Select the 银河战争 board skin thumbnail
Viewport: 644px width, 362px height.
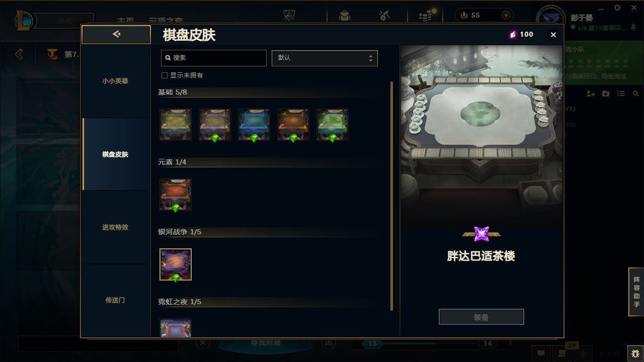pos(176,264)
